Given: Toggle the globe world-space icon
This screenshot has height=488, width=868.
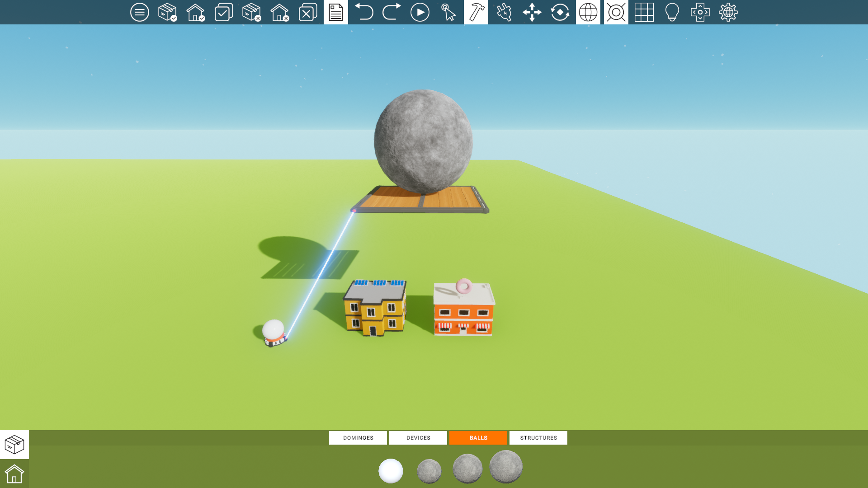Looking at the screenshot, I should pos(588,12).
